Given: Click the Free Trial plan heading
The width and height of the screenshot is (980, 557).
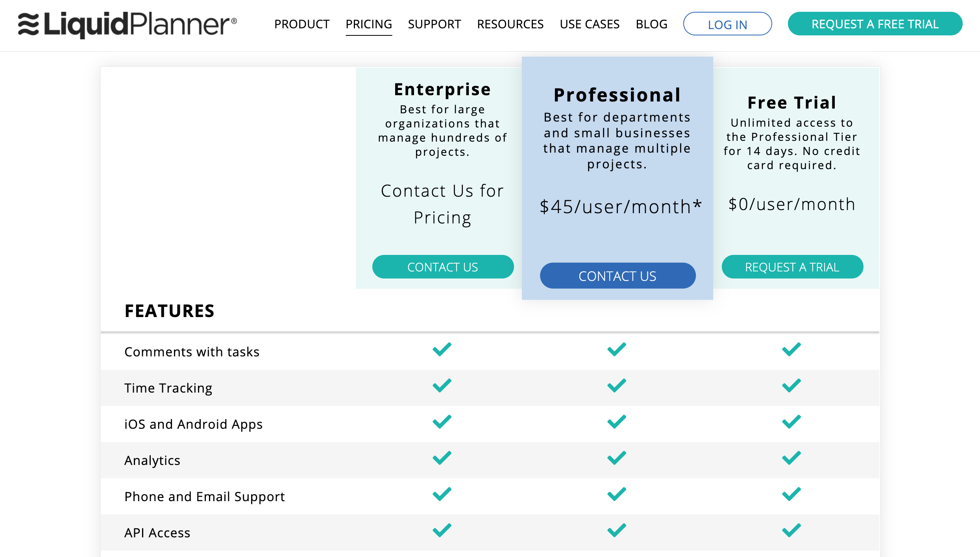Looking at the screenshot, I should [792, 103].
